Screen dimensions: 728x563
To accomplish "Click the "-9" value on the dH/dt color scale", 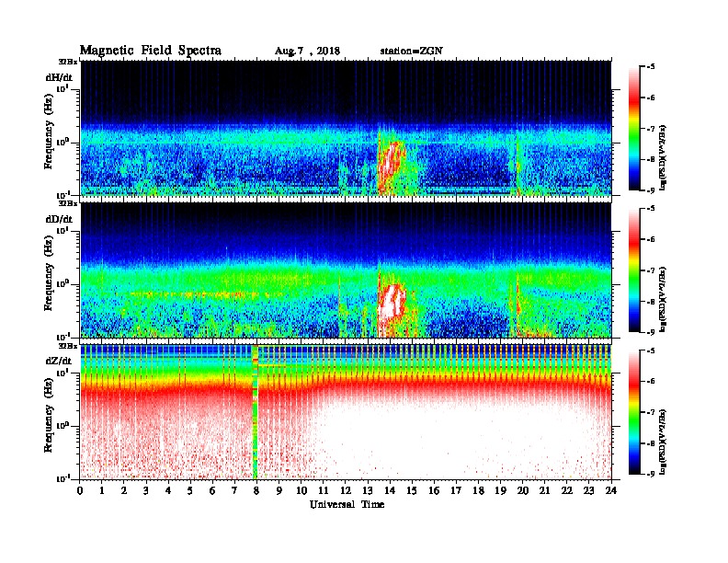I will [650, 190].
